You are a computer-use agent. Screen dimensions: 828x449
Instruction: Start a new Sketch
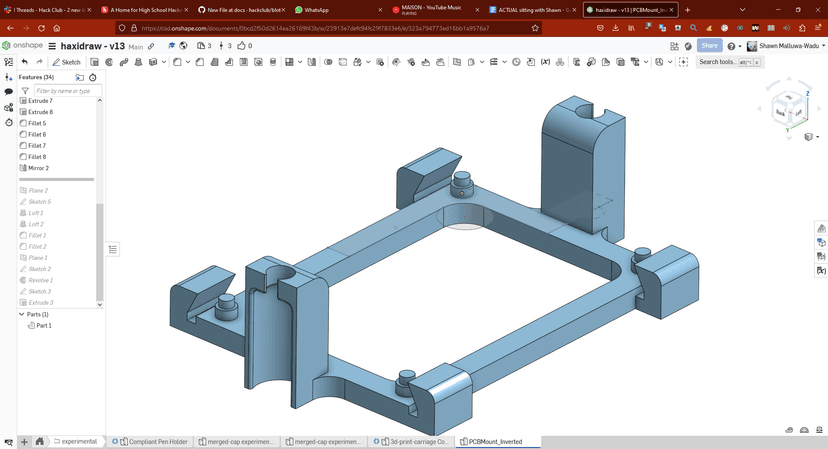tap(67, 62)
